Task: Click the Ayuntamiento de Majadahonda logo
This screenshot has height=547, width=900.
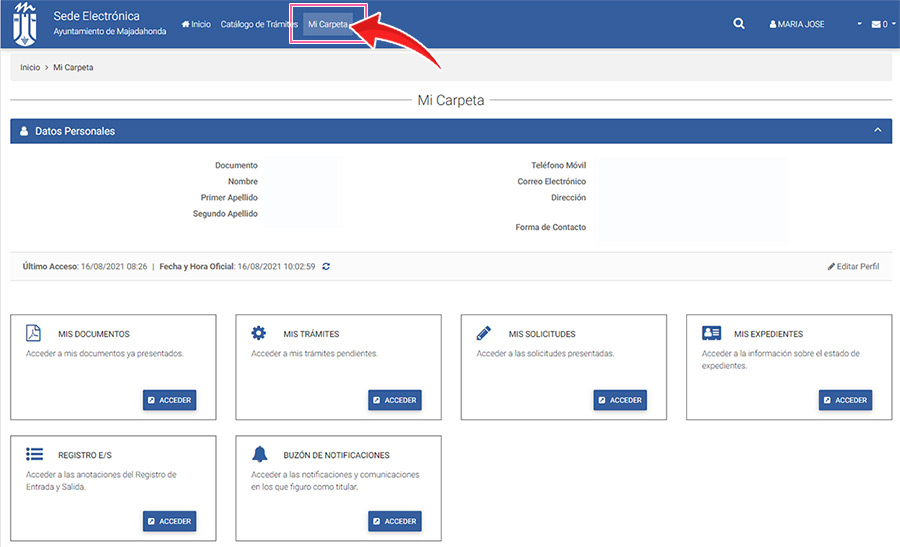Action: pos(26,24)
